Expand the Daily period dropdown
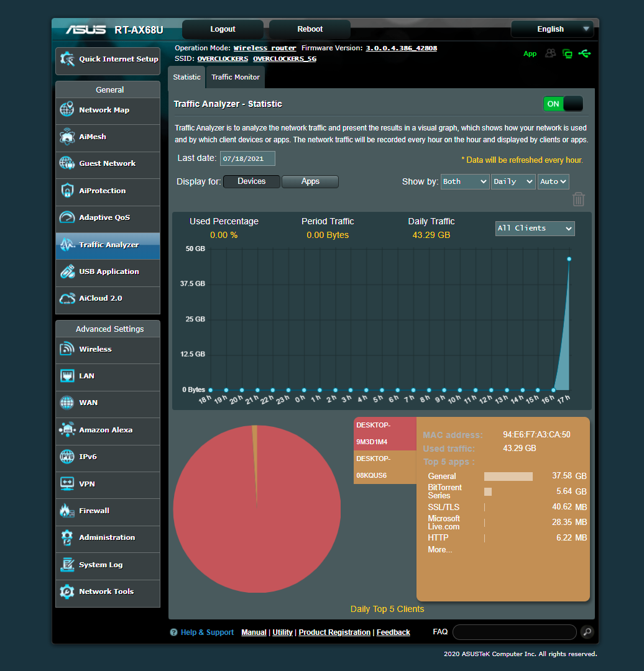 [513, 181]
